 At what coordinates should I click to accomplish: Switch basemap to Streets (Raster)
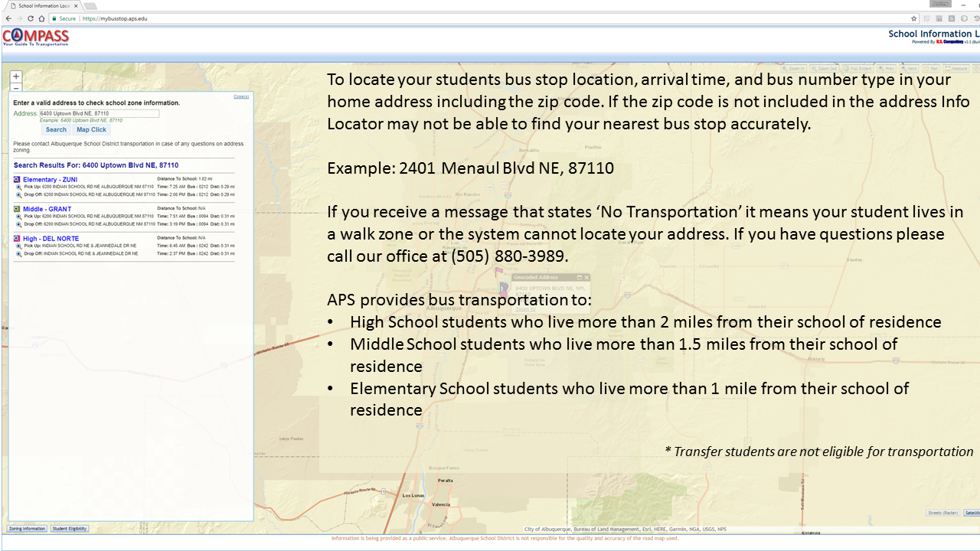tap(942, 513)
